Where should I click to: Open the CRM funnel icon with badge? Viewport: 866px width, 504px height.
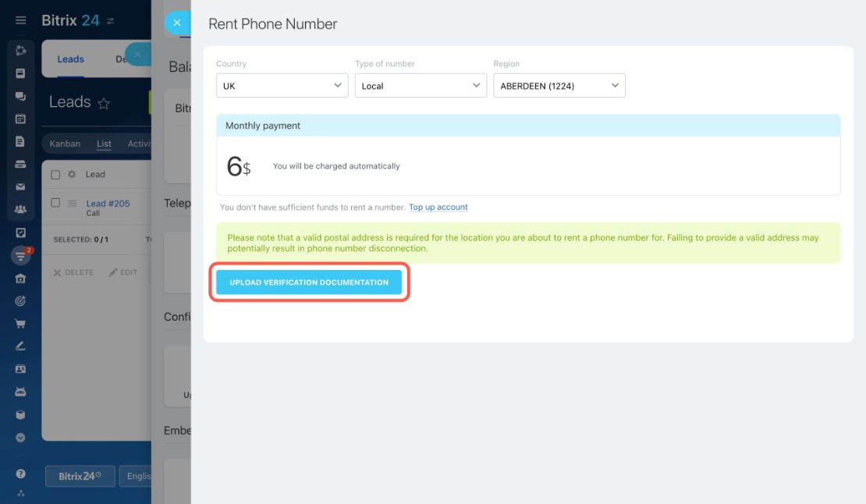[21, 256]
